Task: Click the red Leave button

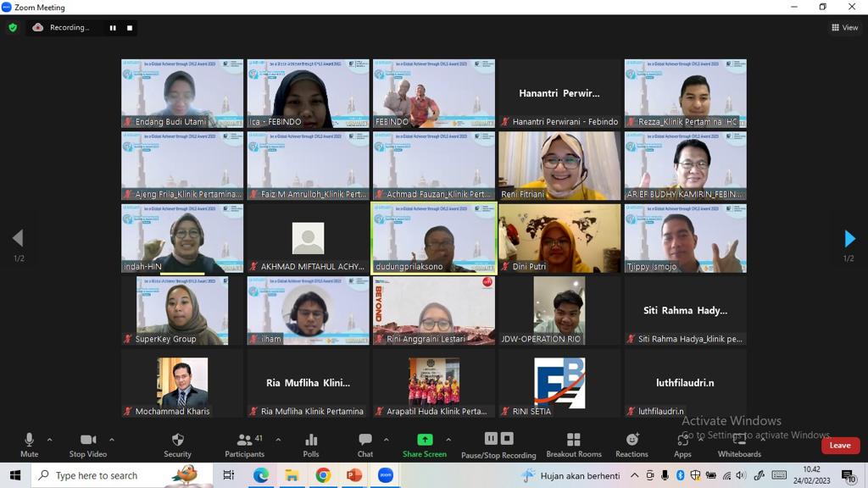Action: click(840, 446)
